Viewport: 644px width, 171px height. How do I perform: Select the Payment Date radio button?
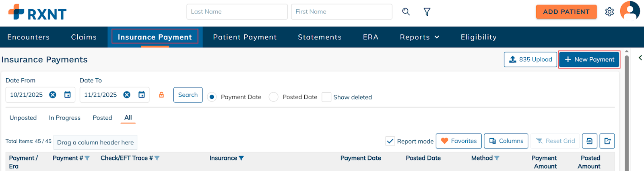212,97
